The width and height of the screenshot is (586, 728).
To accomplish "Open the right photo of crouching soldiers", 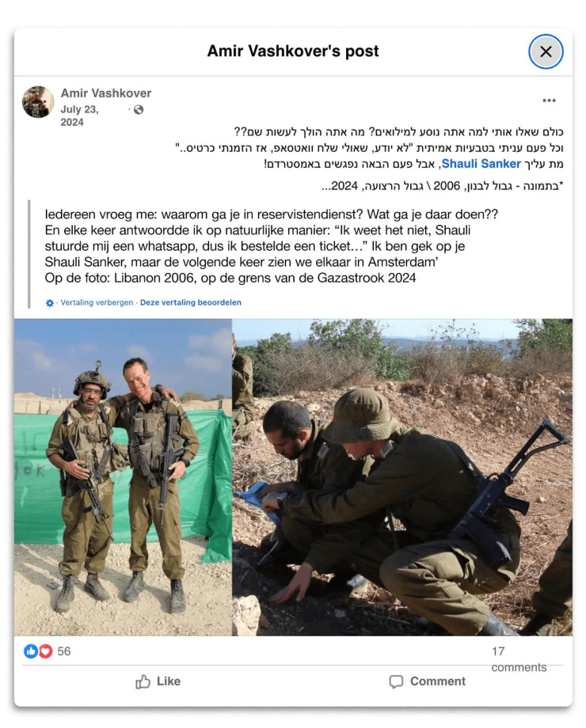I will 402,477.
